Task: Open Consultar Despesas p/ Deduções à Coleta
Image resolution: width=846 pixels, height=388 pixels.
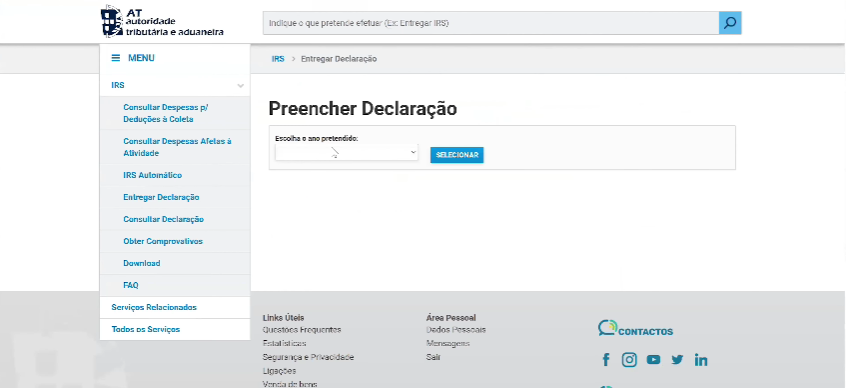Action: (166, 113)
